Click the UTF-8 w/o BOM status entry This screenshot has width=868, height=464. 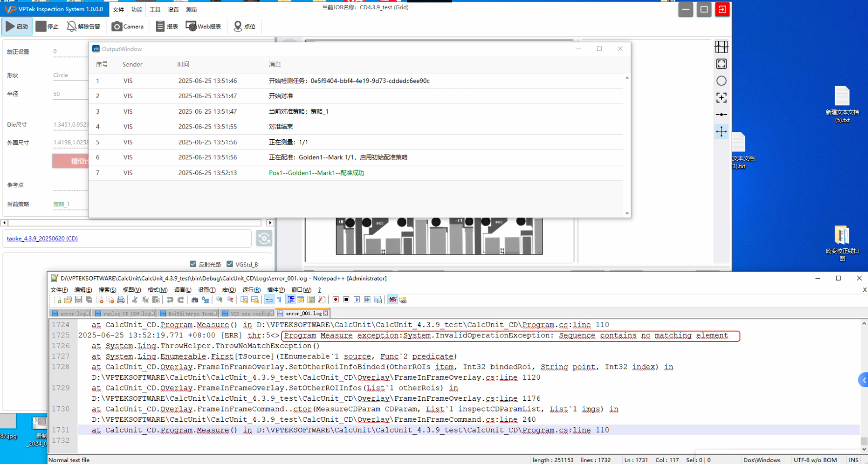pos(815,460)
